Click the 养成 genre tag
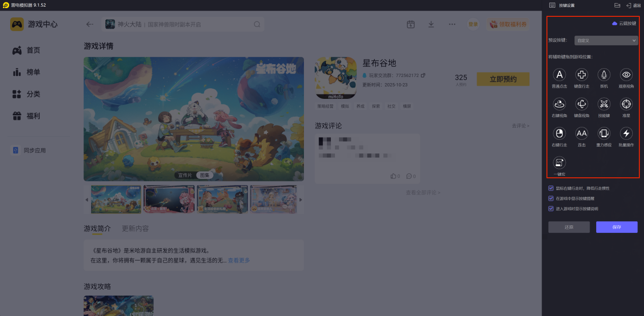Image resolution: width=644 pixels, height=316 pixels. pos(360,107)
